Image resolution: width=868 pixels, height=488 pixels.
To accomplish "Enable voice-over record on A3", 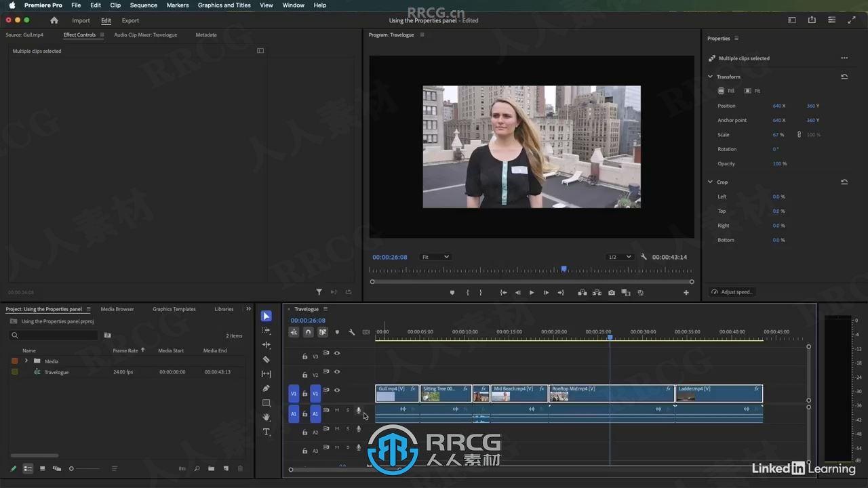I will (x=359, y=447).
